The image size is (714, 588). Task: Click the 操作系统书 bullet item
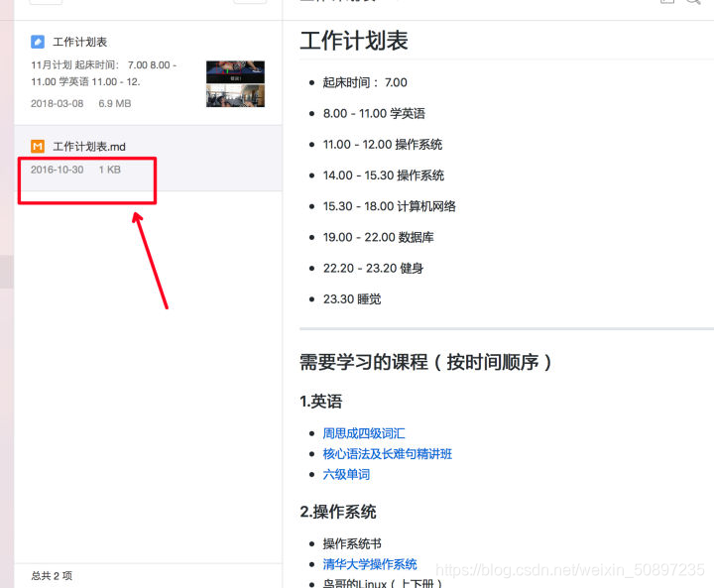352,543
